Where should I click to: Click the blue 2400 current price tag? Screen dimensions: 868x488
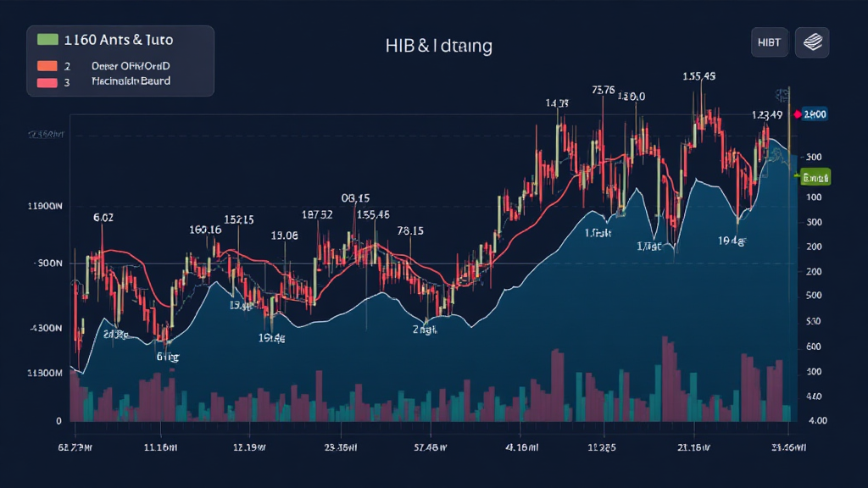tap(815, 114)
